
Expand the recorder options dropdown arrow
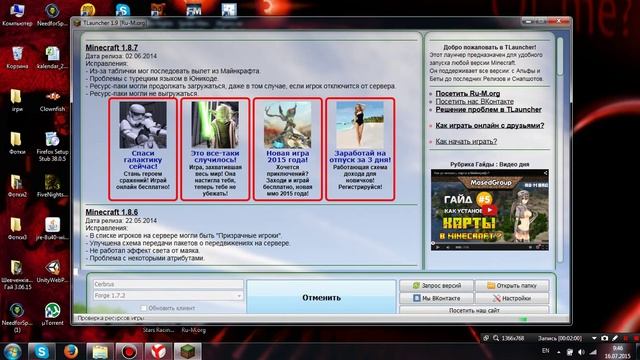click(x=594, y=338)
